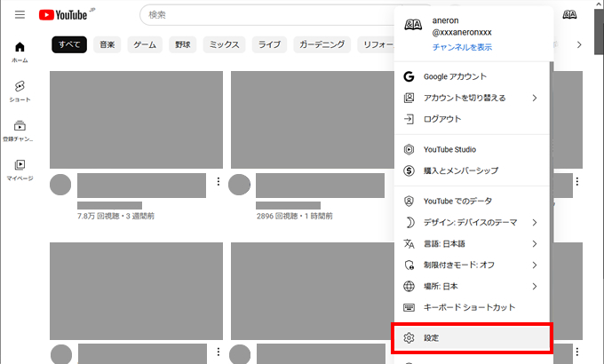Select the すべて filter chip
The width and height of the screenshot is (604, 364).
coord(69,44)
